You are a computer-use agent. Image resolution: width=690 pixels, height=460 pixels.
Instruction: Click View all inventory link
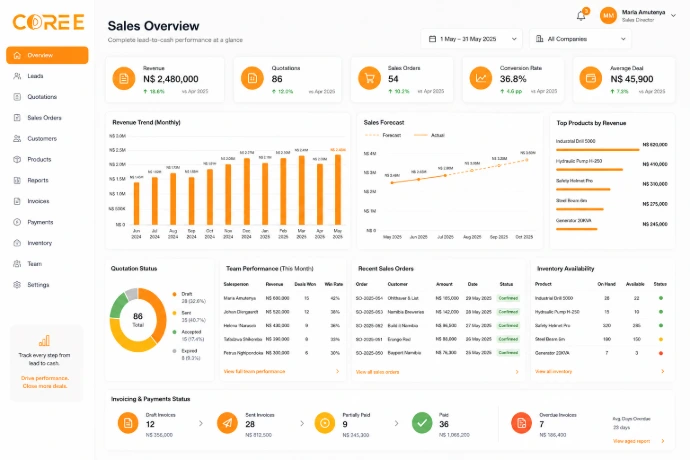553,372
